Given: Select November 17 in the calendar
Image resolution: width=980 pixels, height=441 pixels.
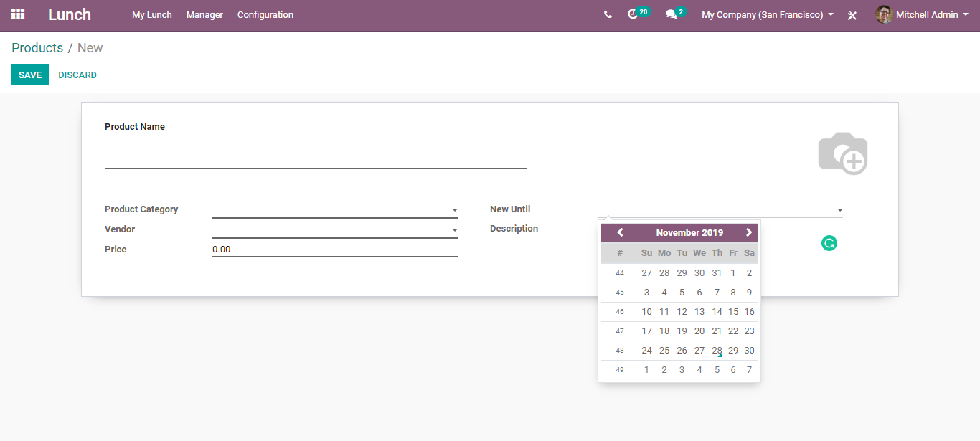Looking at the screenshot, I should [x=646, y=331].
